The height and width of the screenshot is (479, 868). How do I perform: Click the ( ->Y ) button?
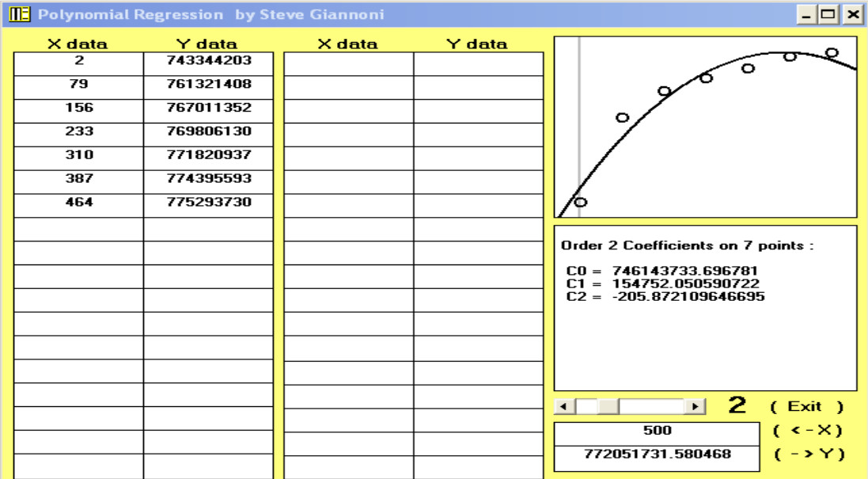pos(809,454)
